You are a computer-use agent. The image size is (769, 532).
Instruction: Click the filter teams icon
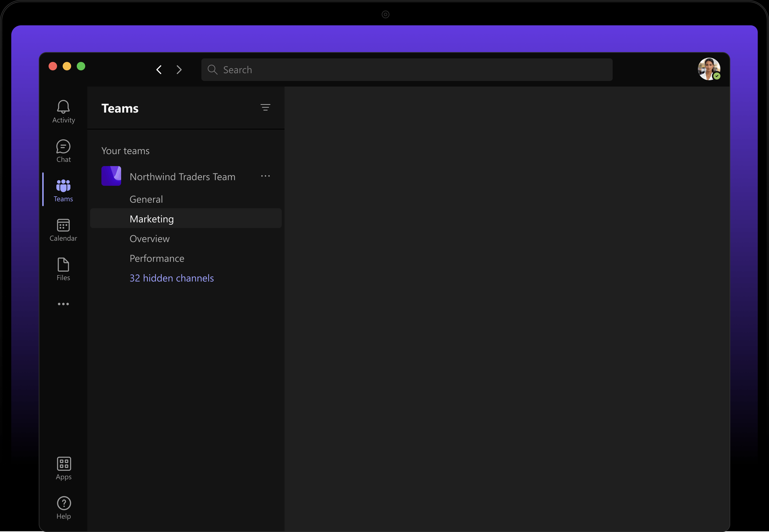tap(265, 107)
